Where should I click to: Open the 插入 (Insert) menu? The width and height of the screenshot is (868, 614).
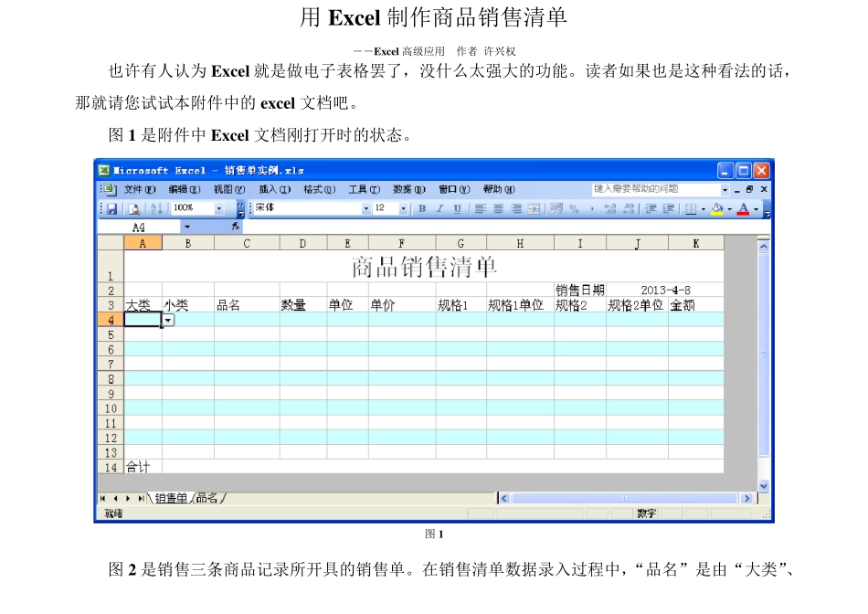coord(275,189)
